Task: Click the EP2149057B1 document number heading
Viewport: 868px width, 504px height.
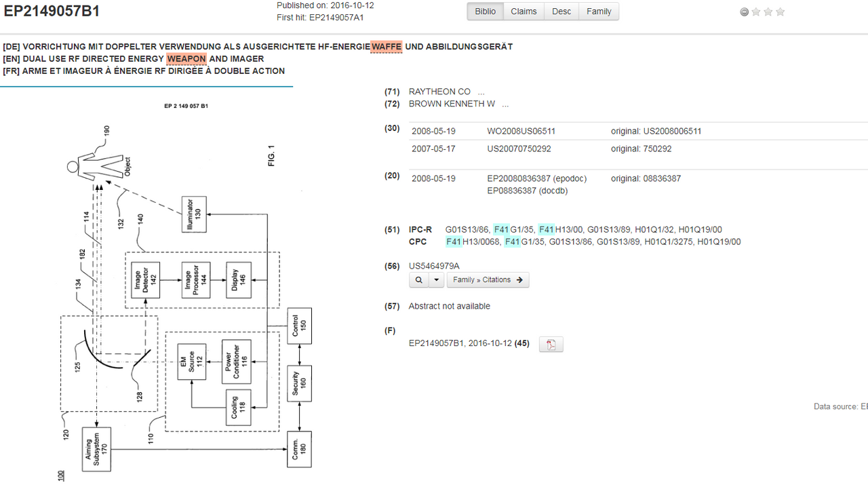Action: [x=52, y=10]
